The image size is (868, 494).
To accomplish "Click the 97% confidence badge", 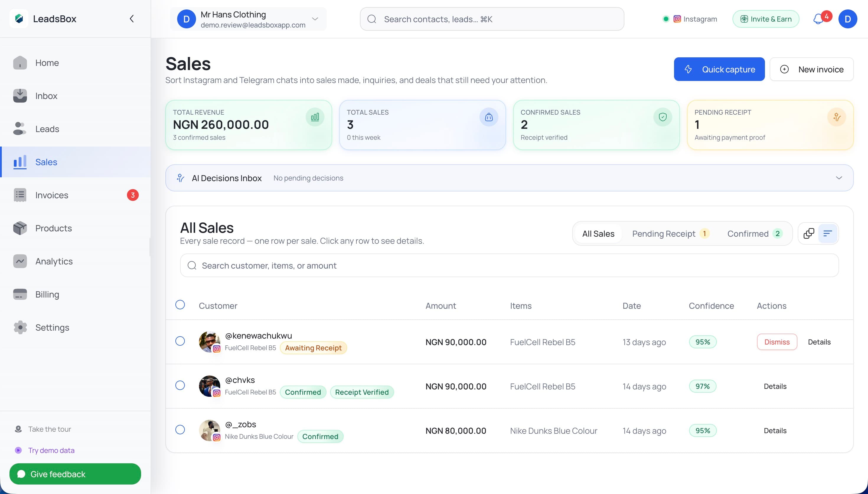I will click(703, 386).
